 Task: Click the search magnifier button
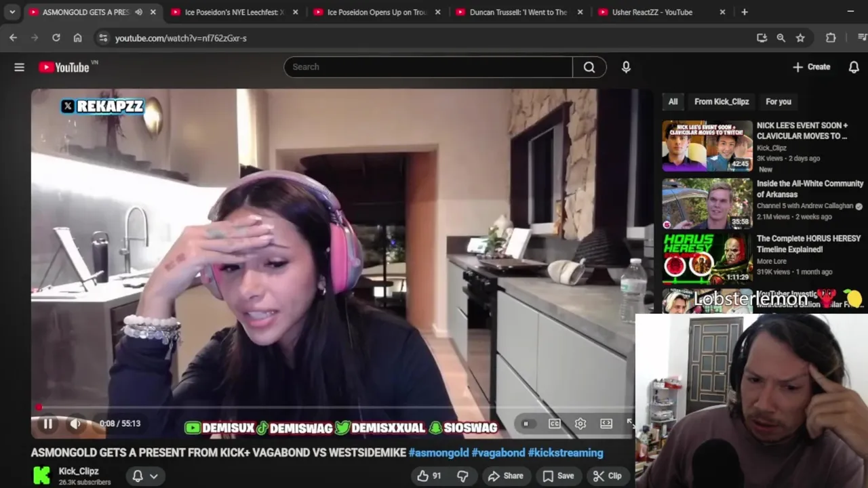click(589, 67)
